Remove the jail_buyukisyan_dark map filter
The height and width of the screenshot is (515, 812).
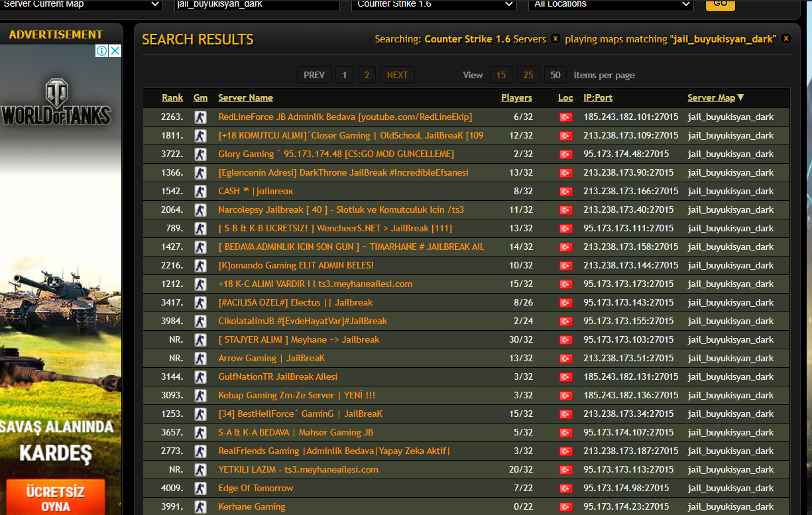786,39
